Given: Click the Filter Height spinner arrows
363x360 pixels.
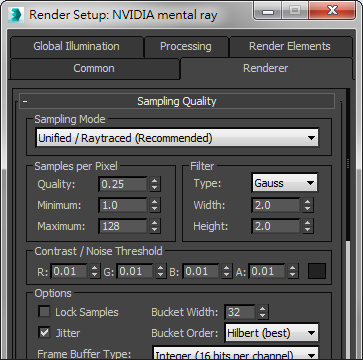Looking at the screenshot, I should (308, 226).
